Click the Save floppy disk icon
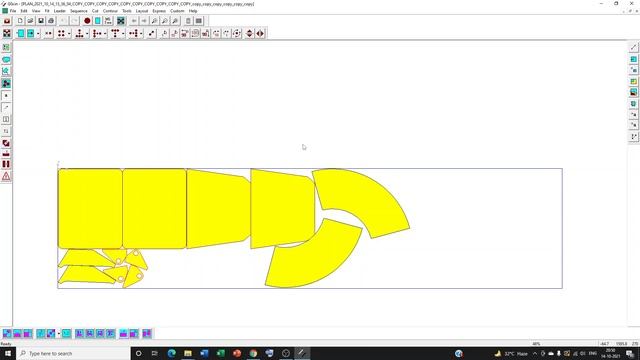This screenshot has height=360, width=640. [40, 21]
